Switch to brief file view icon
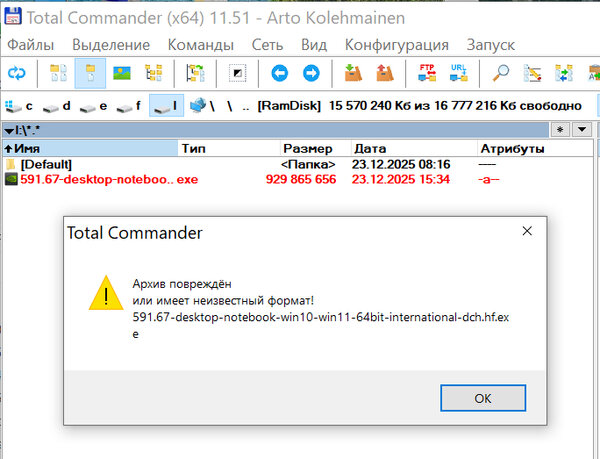 point(59,73)
